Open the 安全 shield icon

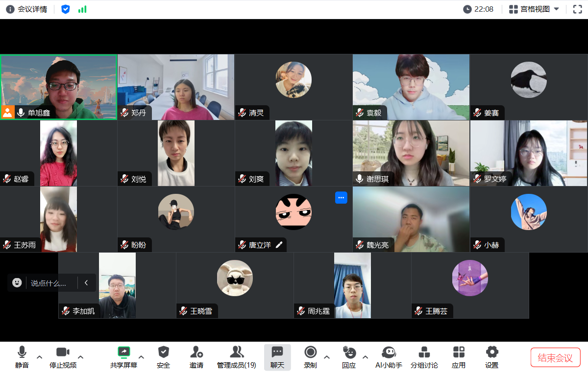pyautogui.click(x=163, y=357)
